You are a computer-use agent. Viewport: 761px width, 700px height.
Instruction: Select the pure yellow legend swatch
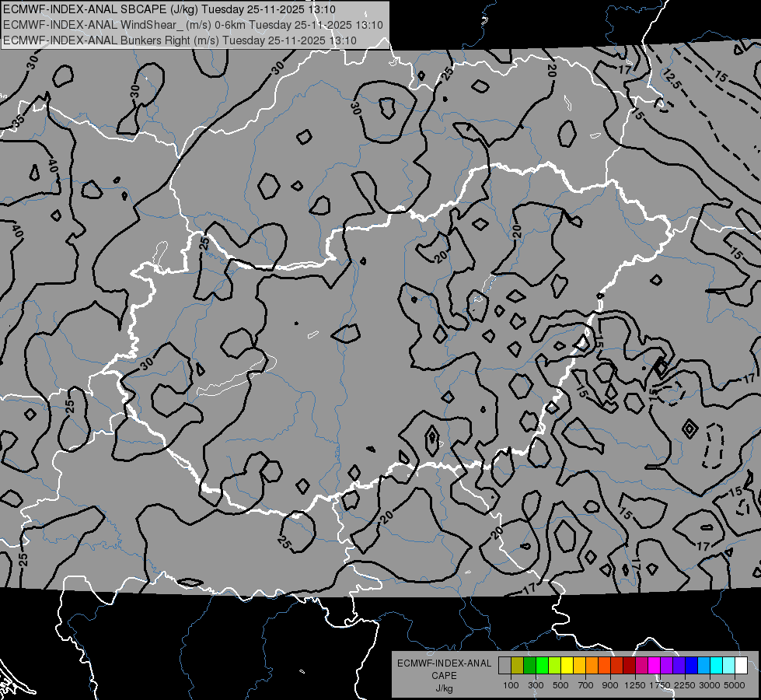tap(567, 666)
